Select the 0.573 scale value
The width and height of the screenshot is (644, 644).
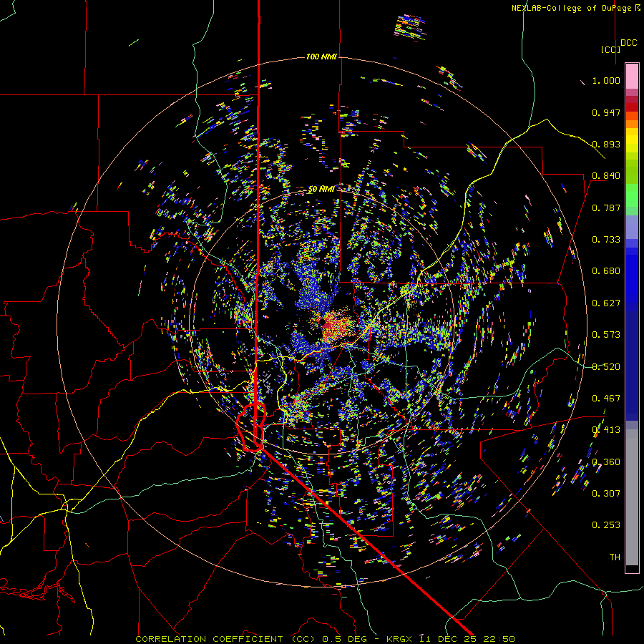tap(606, 335)
